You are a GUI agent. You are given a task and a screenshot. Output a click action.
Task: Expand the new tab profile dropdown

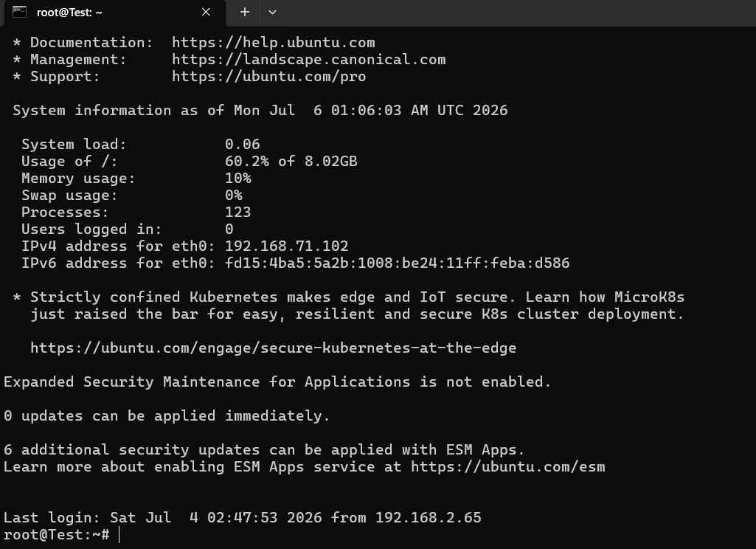click(x=272, y=12)
